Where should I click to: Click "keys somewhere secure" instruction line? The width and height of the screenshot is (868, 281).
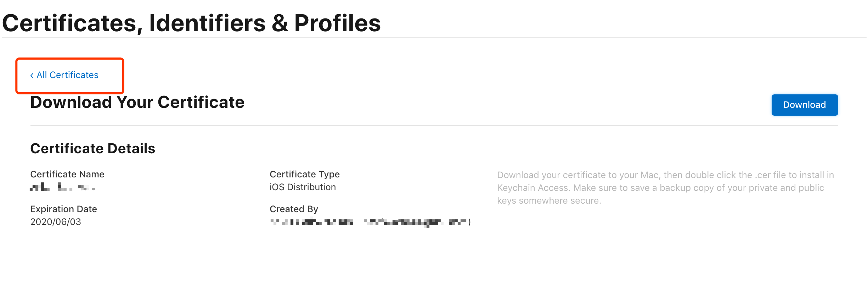pyautogui.click(x=549, y=200)
